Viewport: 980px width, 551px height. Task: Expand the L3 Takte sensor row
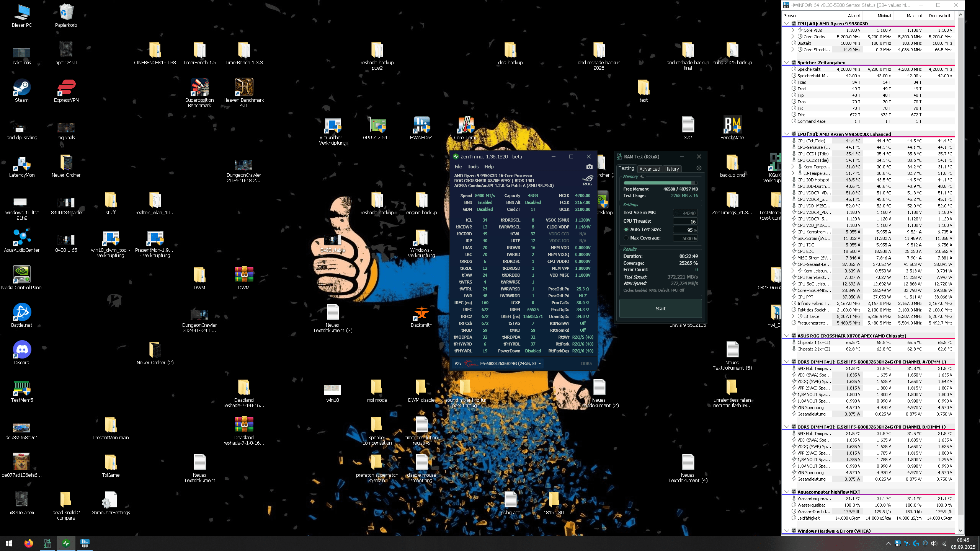pos(793,316)
